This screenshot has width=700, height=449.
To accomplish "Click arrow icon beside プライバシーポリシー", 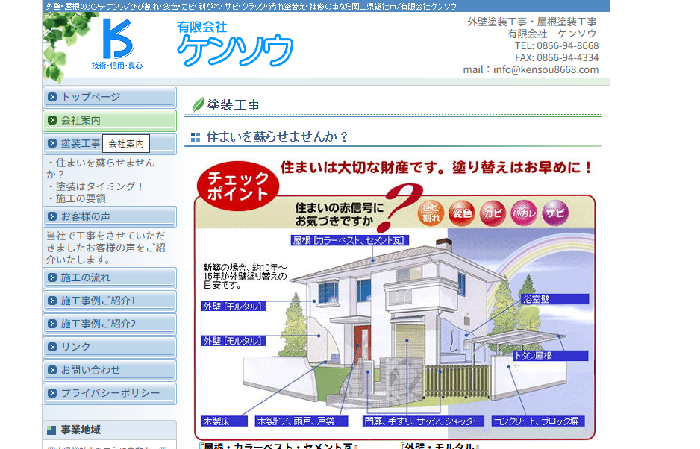I will click(x=52, y=393).
